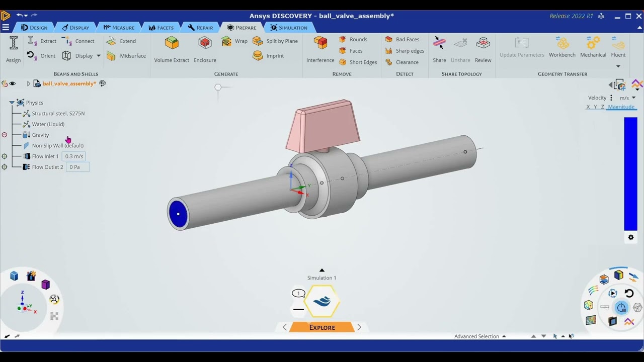Switch to the Display tab
This screenshot has height=362, width=644.
coord(75,28)
